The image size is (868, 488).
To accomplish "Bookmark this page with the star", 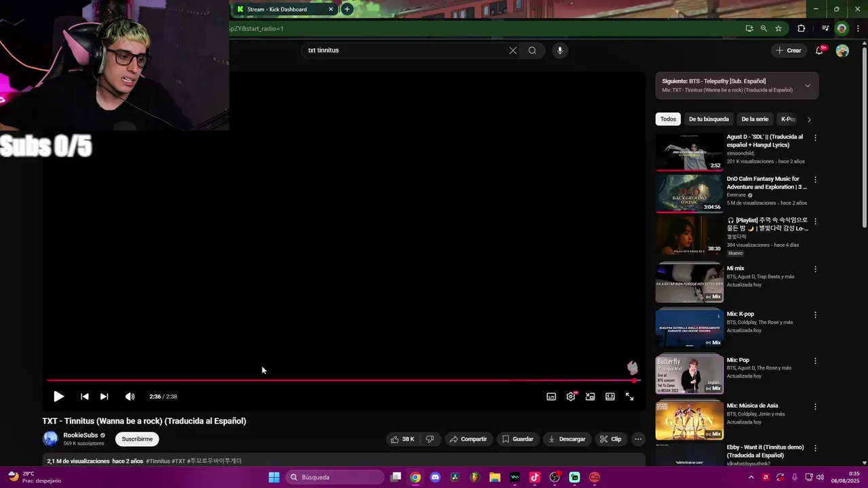I will pyautogui.click(x=778, y=28).
